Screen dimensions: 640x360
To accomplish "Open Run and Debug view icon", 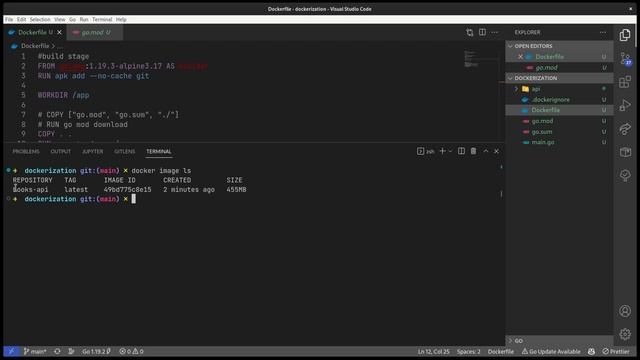I will tap(624, 105).
